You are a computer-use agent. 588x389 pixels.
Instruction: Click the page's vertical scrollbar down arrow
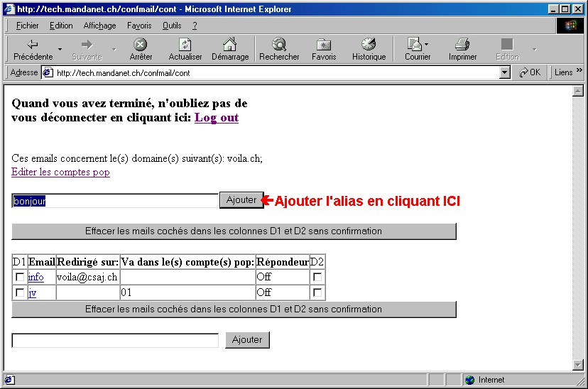578,365
